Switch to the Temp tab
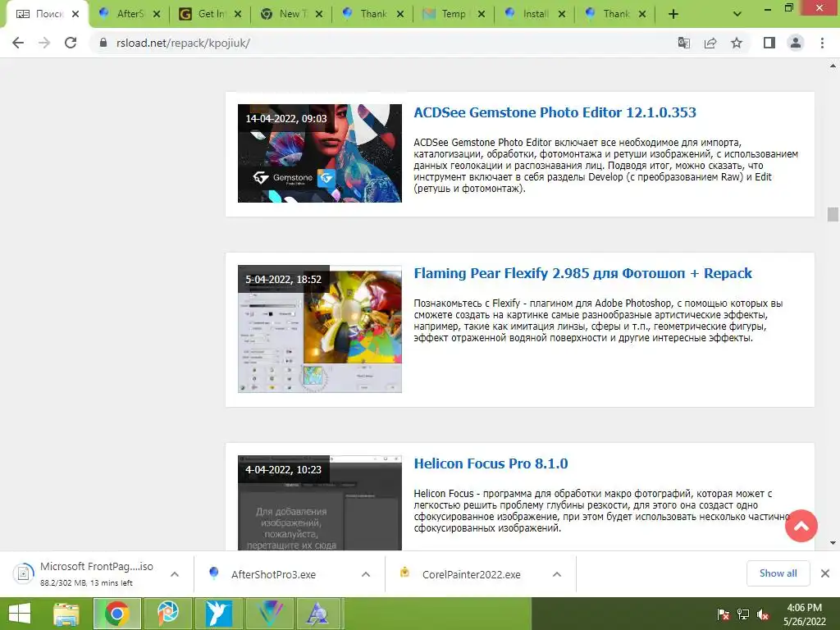 coord(453,14)
